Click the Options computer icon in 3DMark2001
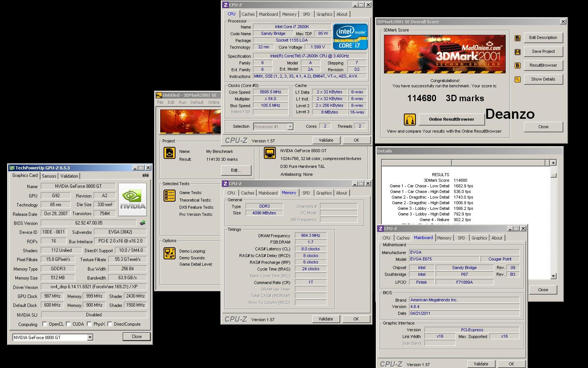This screenshot has width=588, height=368. click(x=170, y=253)
